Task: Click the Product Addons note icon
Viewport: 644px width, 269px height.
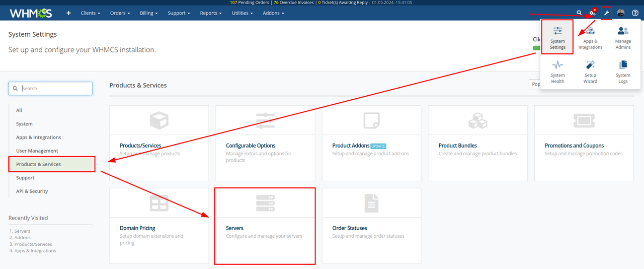Action: coord(371,120)
